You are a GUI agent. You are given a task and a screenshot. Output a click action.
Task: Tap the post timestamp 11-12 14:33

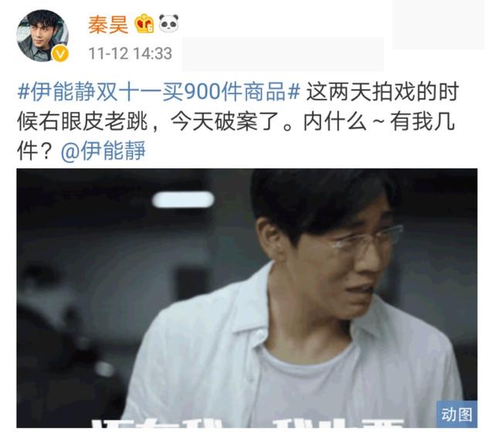point(130,53)
